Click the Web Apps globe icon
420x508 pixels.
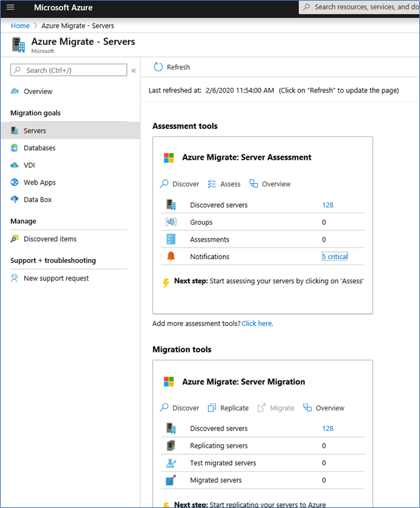click(15, 182)
